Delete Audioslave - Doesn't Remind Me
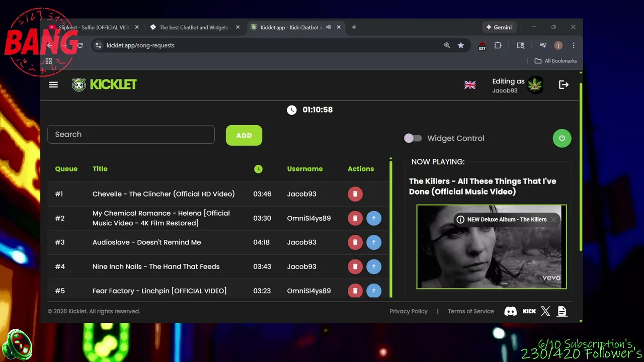The width and height of the screenshot is (644, 362). click(x=355, y=242)
